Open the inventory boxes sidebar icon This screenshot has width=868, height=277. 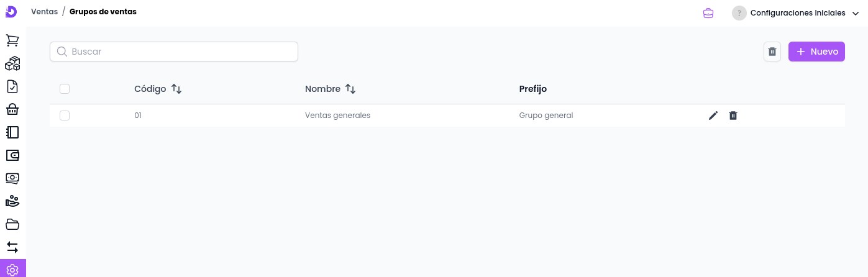[x=12, y=63]
